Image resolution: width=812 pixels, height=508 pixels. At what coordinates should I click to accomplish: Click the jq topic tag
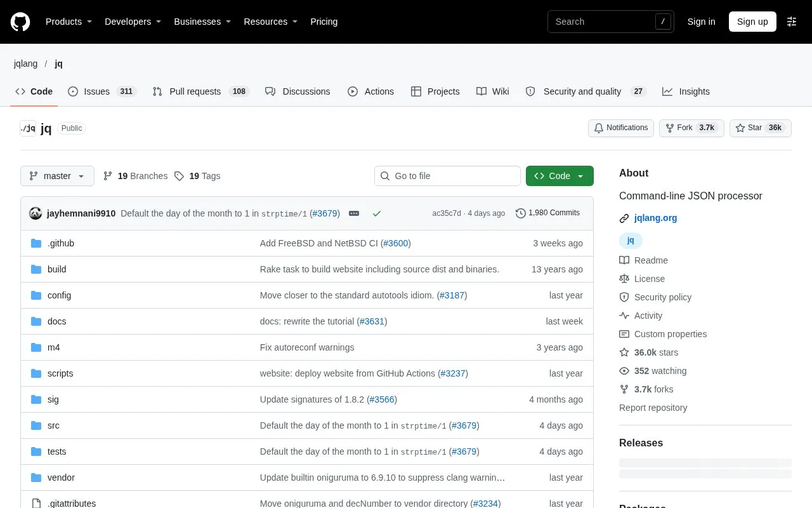[x=631, y=241]
